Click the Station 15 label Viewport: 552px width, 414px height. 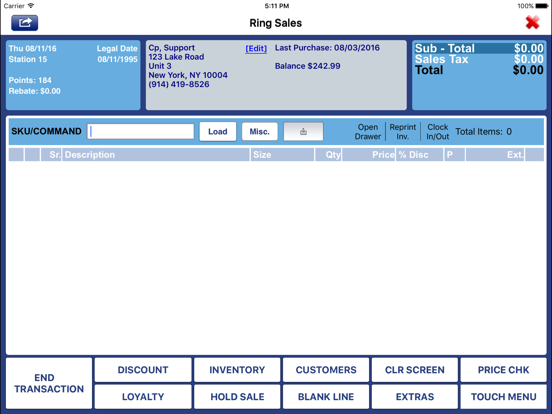click(28, 59)
